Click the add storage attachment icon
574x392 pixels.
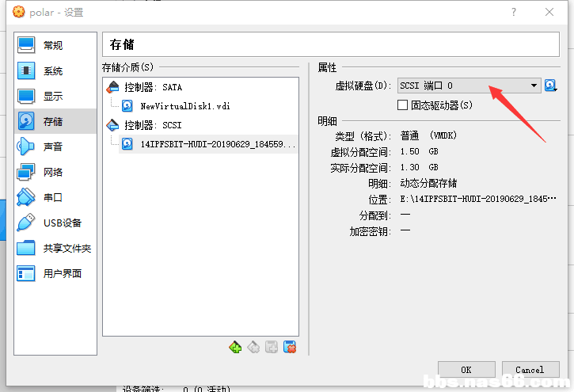272,347
